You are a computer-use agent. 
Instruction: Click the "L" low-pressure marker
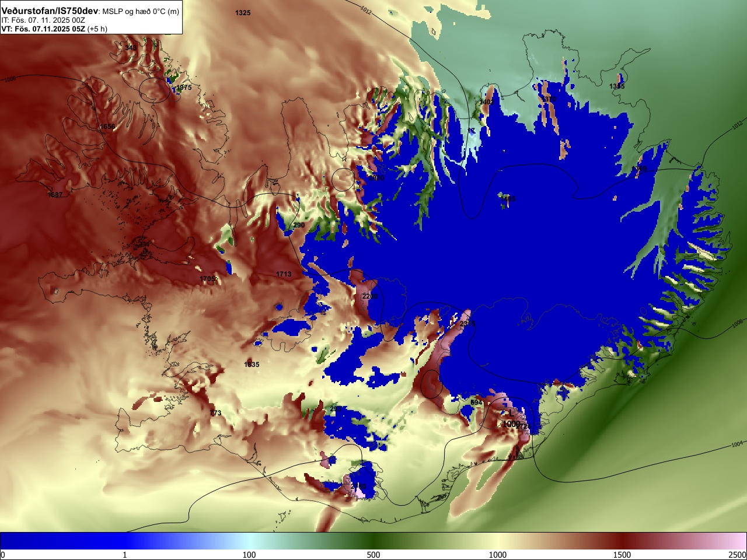pyautogui.click(x=511, y=414)
